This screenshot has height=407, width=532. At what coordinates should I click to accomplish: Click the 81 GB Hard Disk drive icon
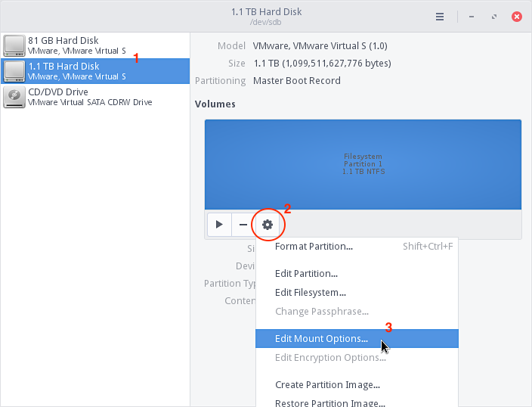(x=14, y=45)
